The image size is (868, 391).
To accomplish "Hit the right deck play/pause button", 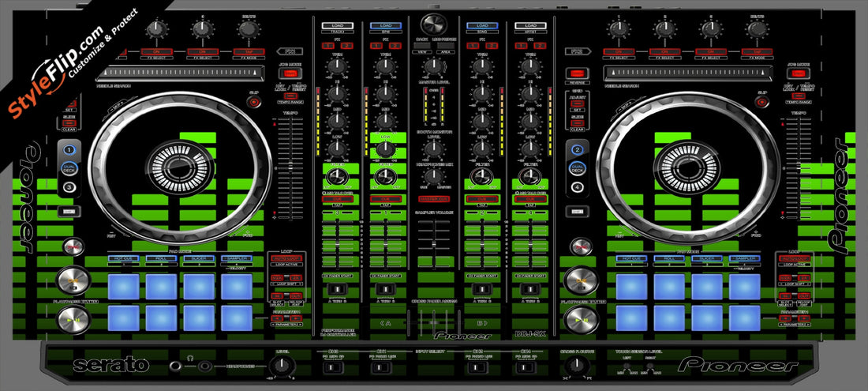I will click(x=582, y=320).
